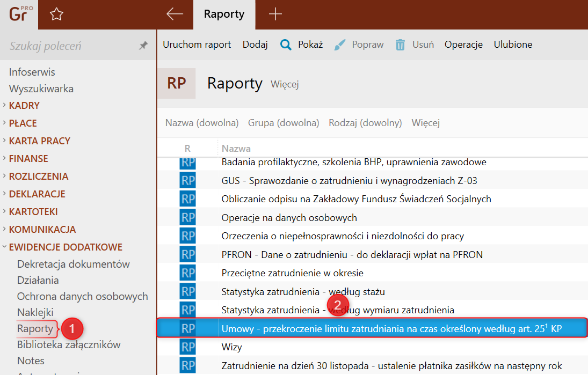Click the Gr PRO application logo

pyautogui.click(x=19, y=14)
